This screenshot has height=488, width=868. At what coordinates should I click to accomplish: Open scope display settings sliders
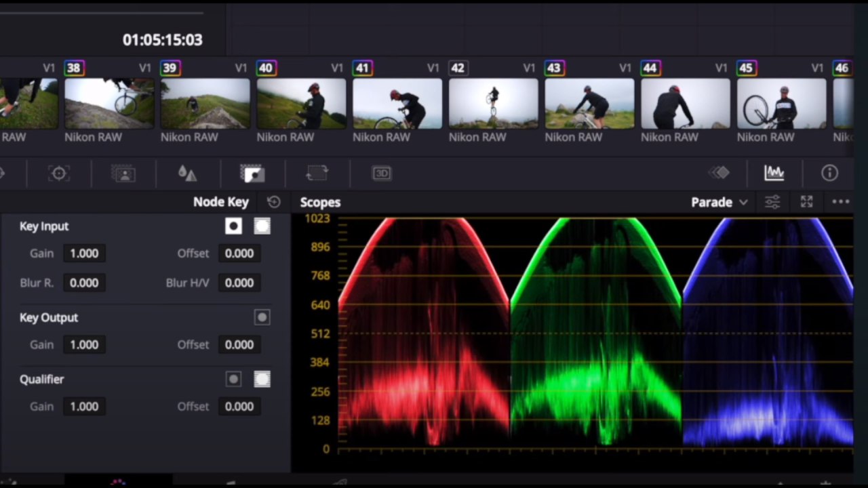[x=772, y=202]
